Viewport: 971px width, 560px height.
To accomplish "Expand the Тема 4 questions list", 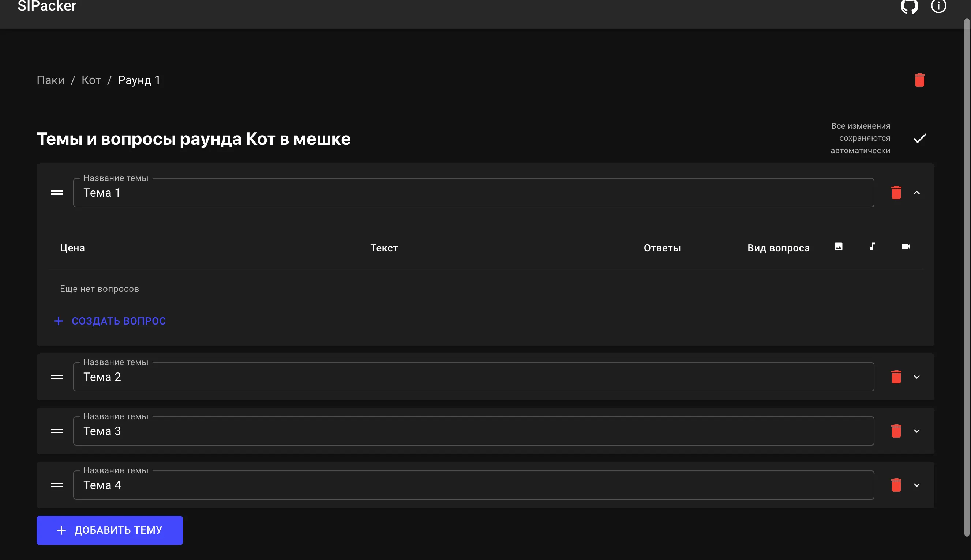I will [x=917, y=485].
